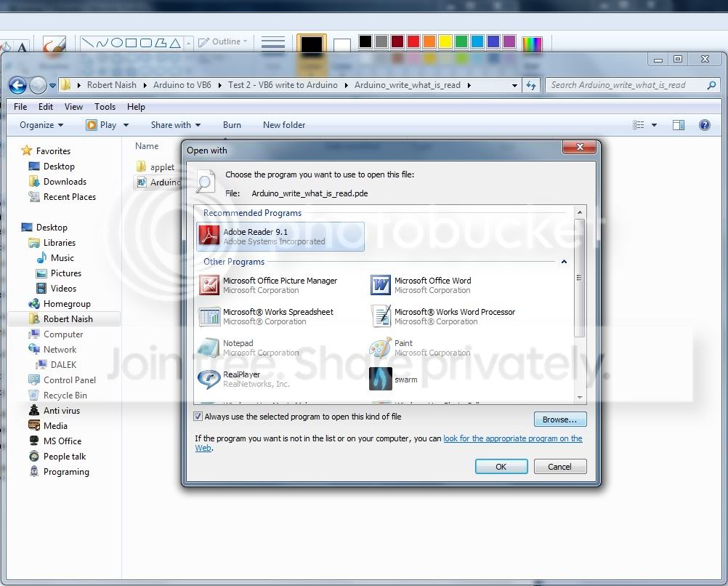Choose Microsoft Office Word icon

(381, 284)
